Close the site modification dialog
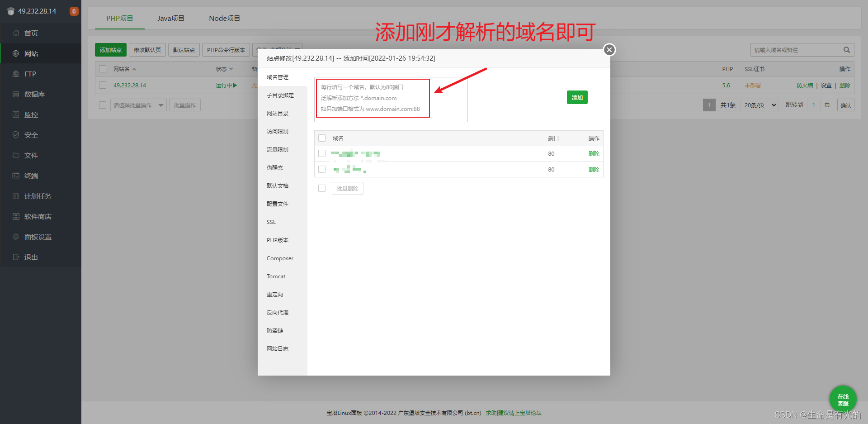The width and height of the screenshot is (868, 424). 609,50
